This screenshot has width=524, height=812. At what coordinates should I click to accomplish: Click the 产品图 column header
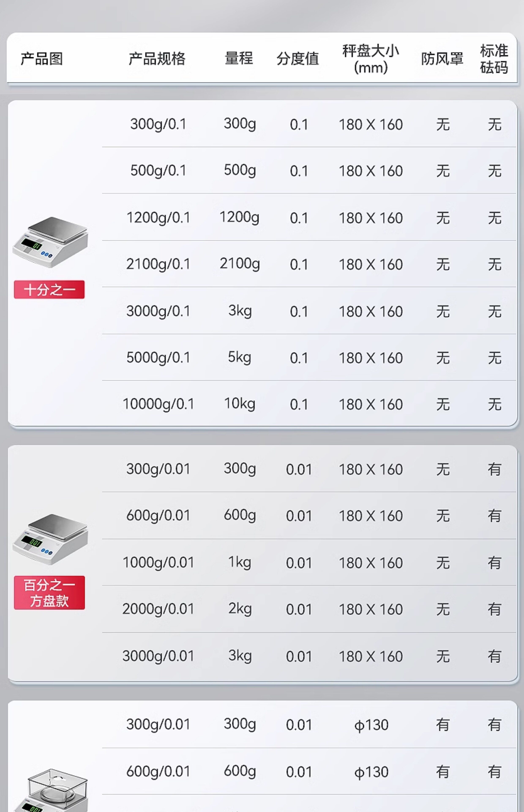click(x=41, y=59)
